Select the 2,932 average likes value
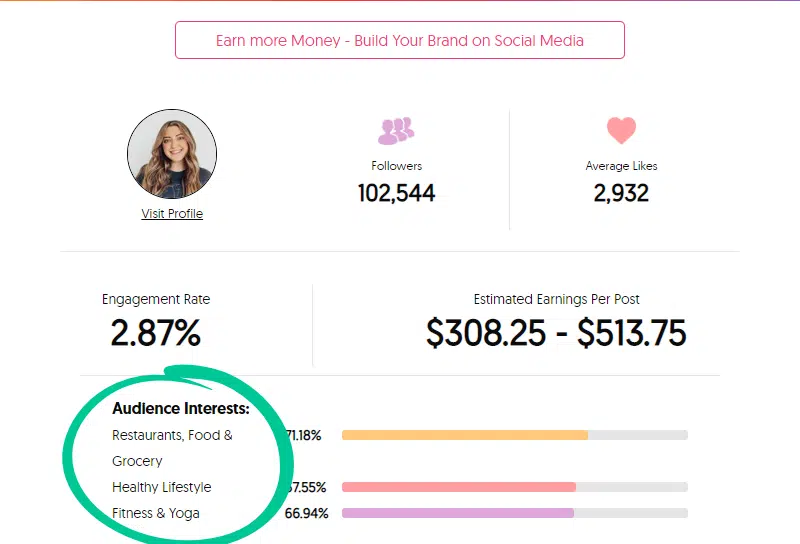Viewport: 800px width, 544px height. click(x=621, y=193)
